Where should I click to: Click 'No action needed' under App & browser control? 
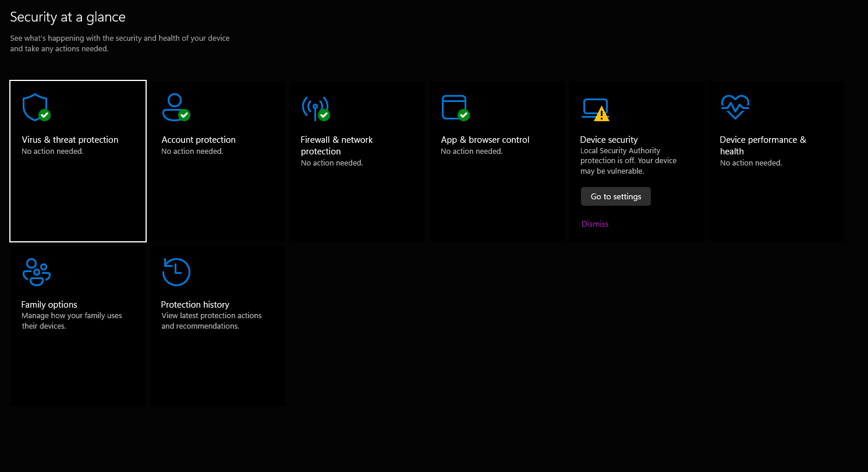[472, 152]
